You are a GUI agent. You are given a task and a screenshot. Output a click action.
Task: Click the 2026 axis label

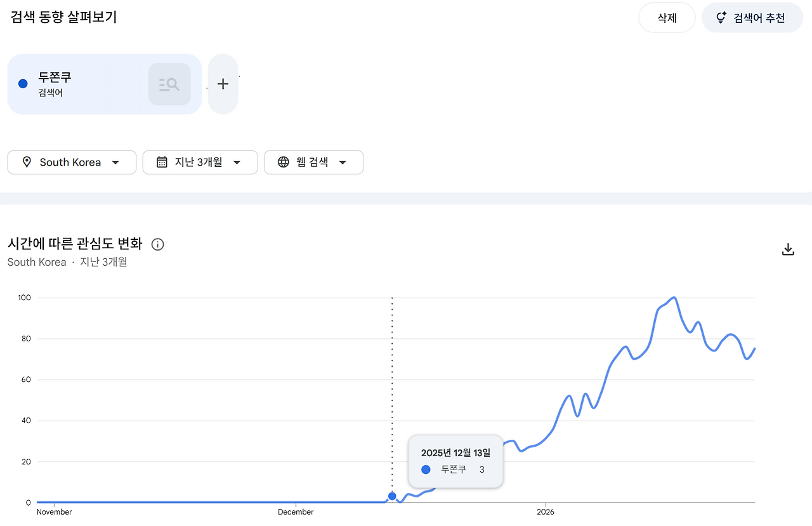(x=546, y=511)
